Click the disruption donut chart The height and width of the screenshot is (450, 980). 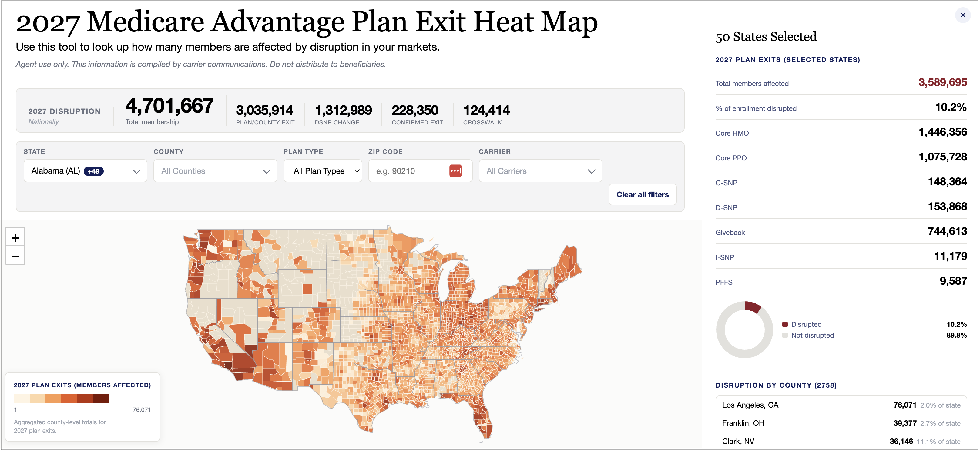744,329
